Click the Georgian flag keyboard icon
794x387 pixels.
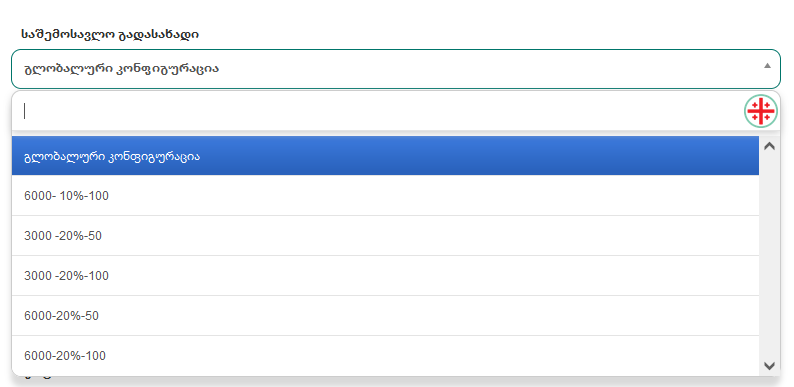click(761, 110)
